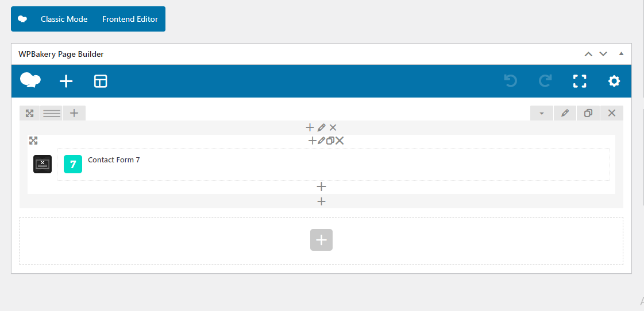Open page settings gear icon
This screenshot has height=311, width=644.
(x=614, y=81)
